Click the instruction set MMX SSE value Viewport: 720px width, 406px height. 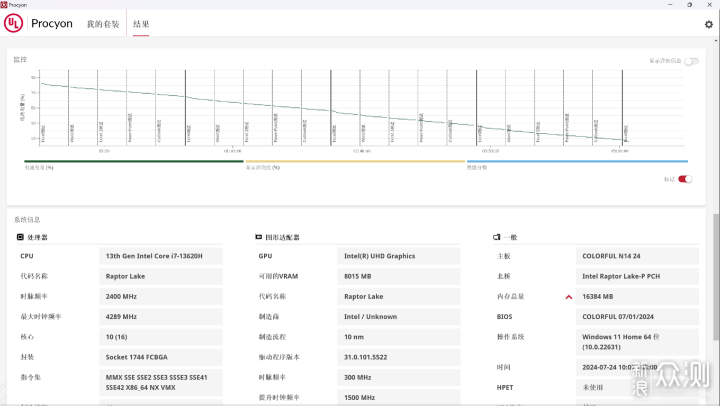click(x=161, y=383)
